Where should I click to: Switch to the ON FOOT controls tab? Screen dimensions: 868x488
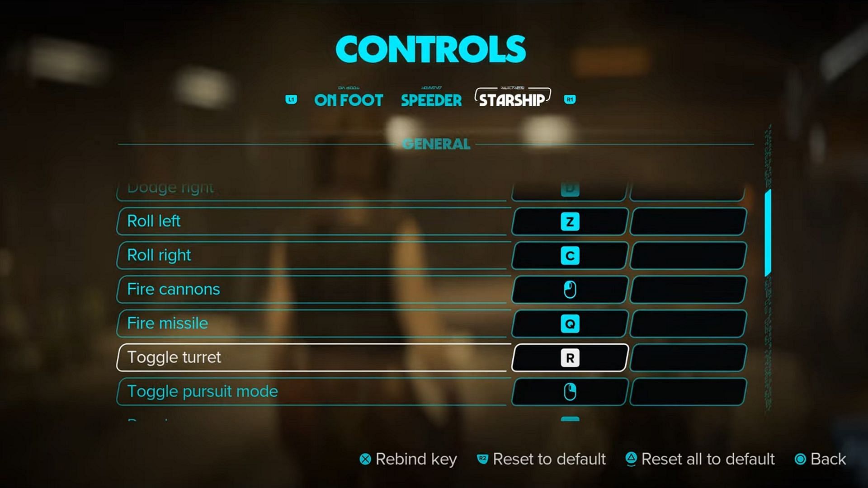[x=347, y=99]
